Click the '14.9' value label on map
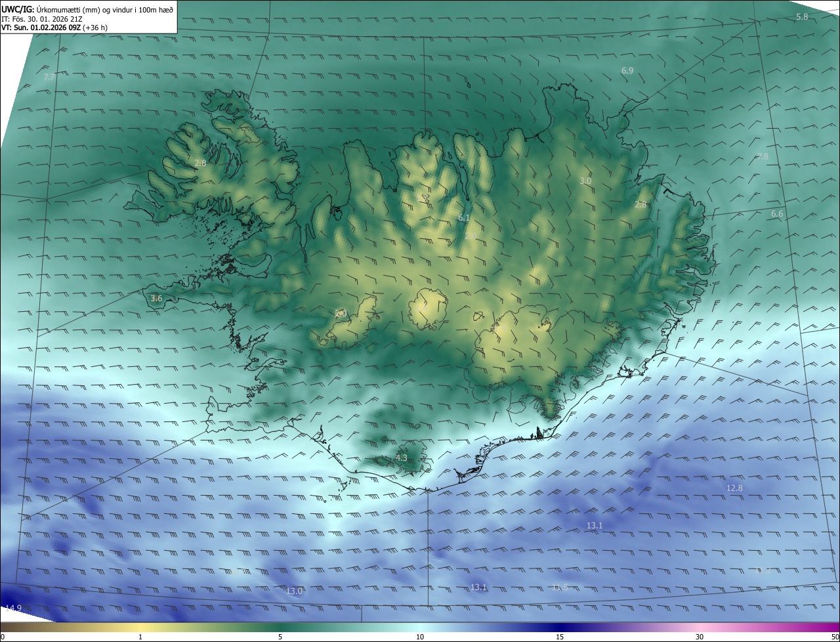The image size is (840, 642). [13, 609]
